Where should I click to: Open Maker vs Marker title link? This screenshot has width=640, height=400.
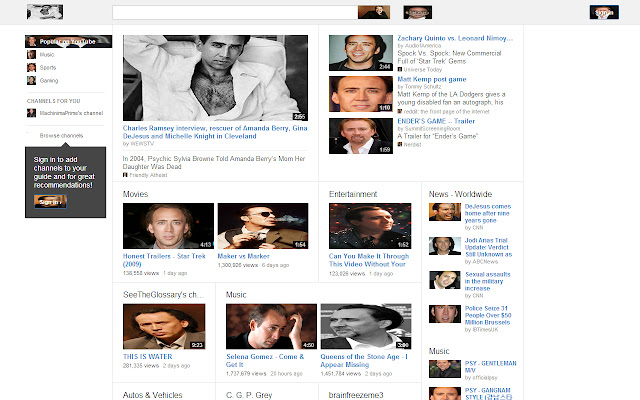point(243,256)
